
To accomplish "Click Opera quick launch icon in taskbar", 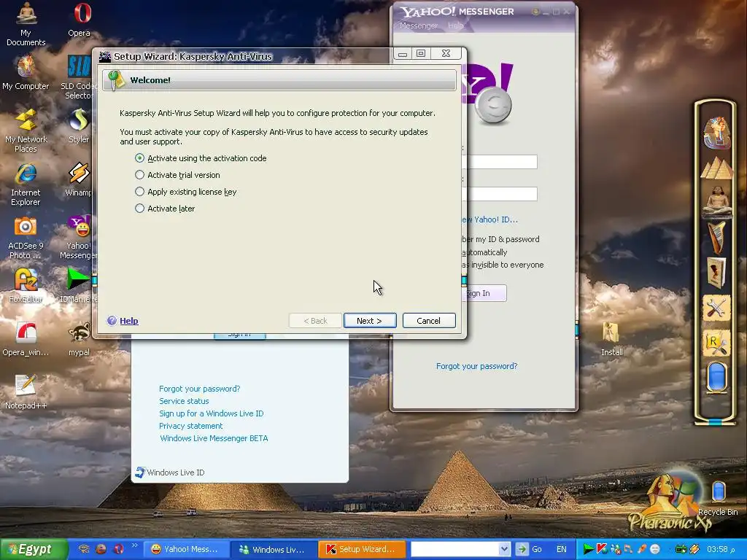I will (119, 549).
